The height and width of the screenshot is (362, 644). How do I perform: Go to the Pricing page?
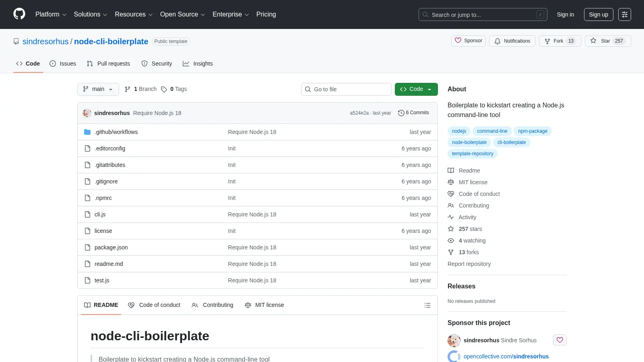pyautogui.click(x=266, y=14)
